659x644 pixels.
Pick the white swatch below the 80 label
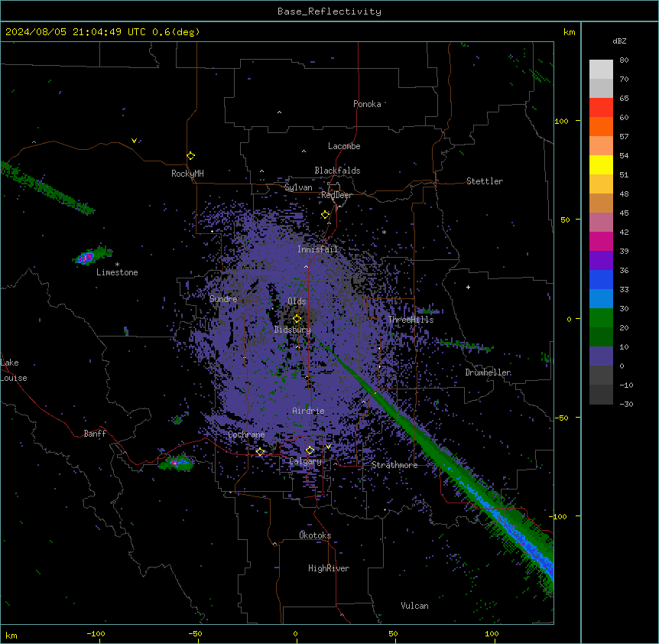click(601, 70)
